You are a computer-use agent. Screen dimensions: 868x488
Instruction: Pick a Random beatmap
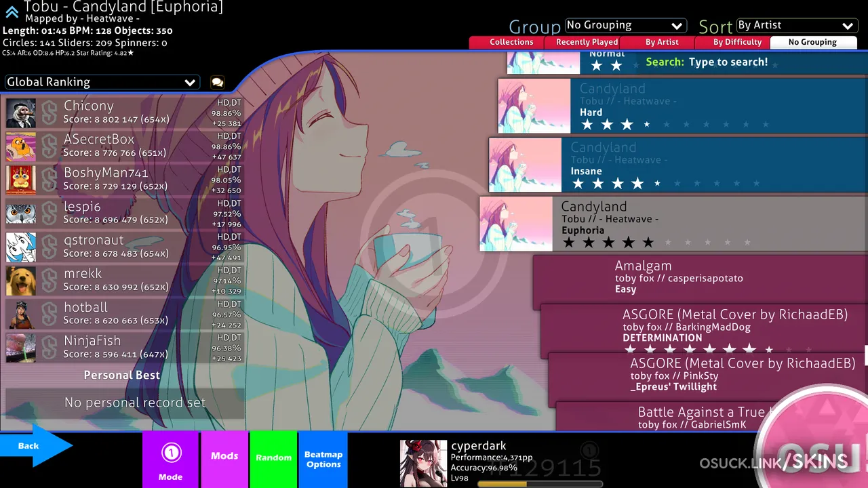pos(273,460)
